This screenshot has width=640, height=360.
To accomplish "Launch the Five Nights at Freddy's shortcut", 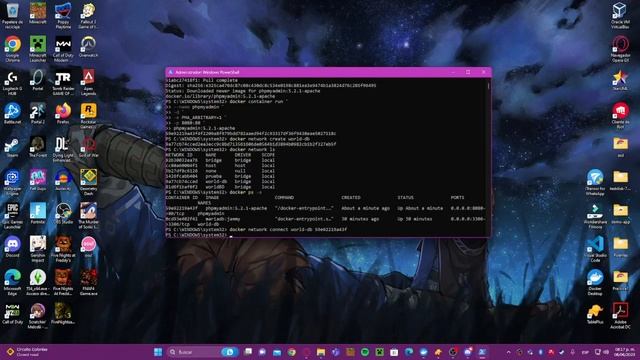I will (x=63, y=249).
